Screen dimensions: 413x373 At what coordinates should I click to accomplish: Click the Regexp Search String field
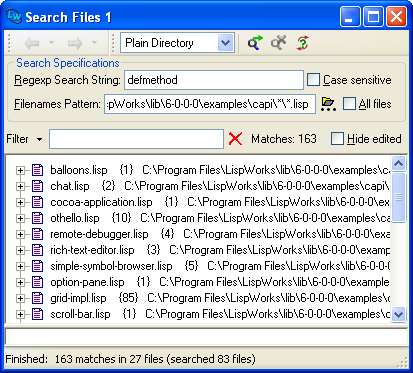tap(214, 80)
